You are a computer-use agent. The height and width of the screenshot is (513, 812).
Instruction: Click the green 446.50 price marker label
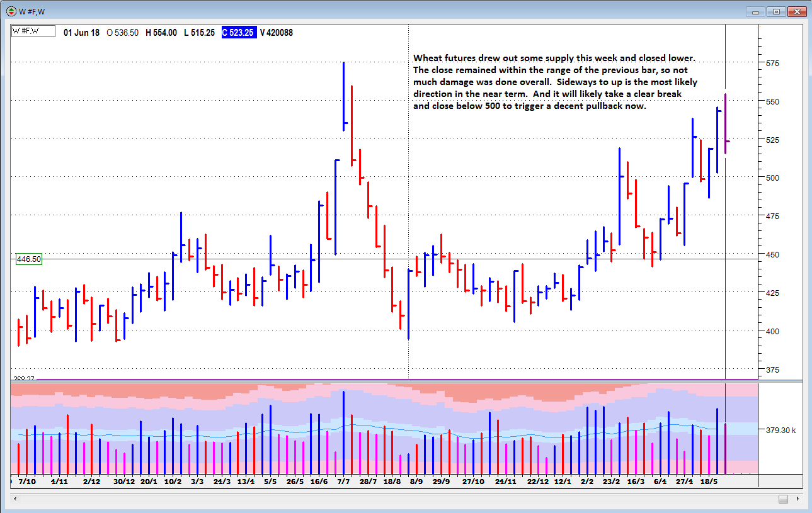(29, 259)
